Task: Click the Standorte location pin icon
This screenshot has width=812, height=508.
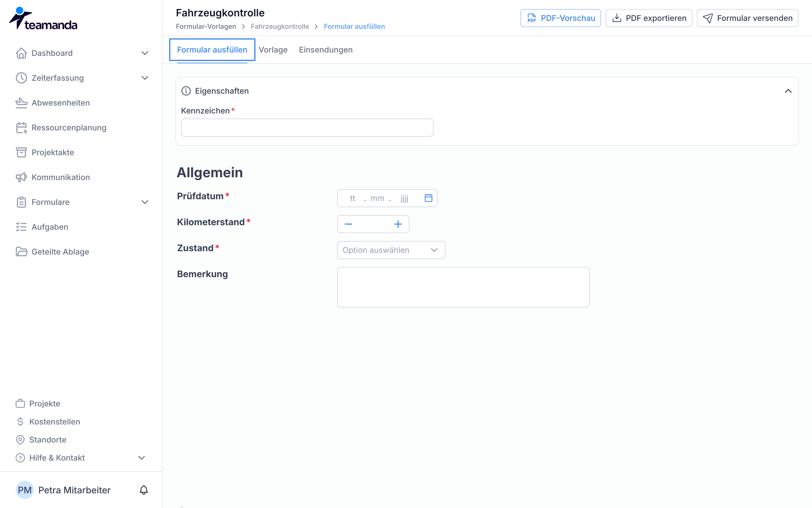Action: pyautogui.click(x=21, y=440)
